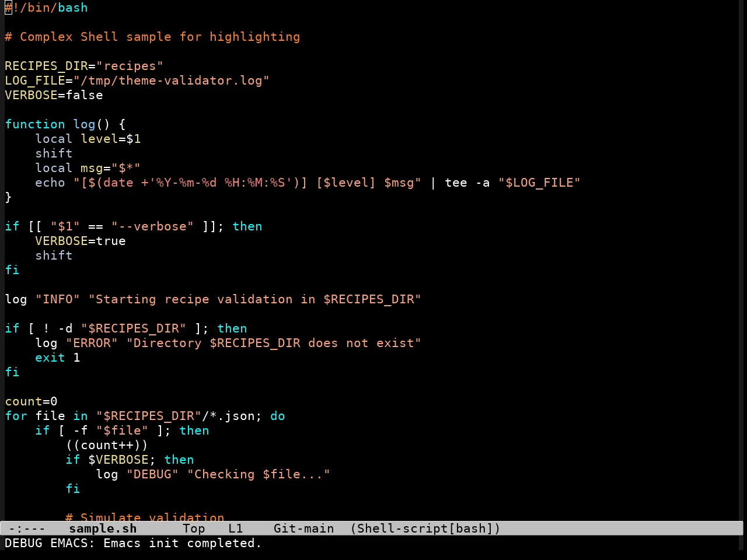Click the 'echo' command

click(50, 183)
